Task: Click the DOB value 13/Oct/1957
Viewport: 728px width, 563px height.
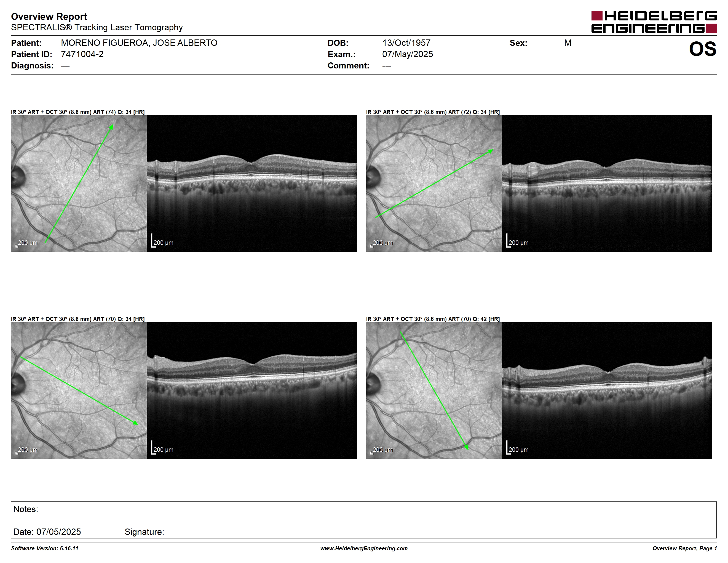Action: pos(406,43)
